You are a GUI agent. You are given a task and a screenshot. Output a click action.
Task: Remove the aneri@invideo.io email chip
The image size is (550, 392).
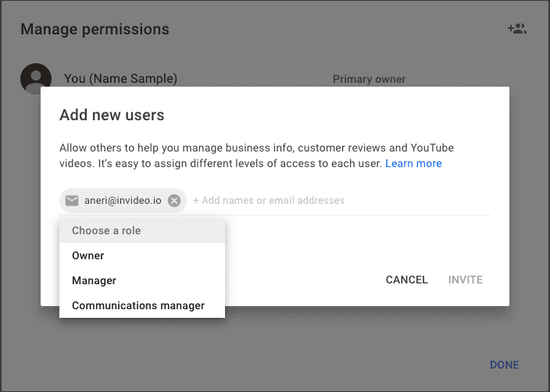174,201
